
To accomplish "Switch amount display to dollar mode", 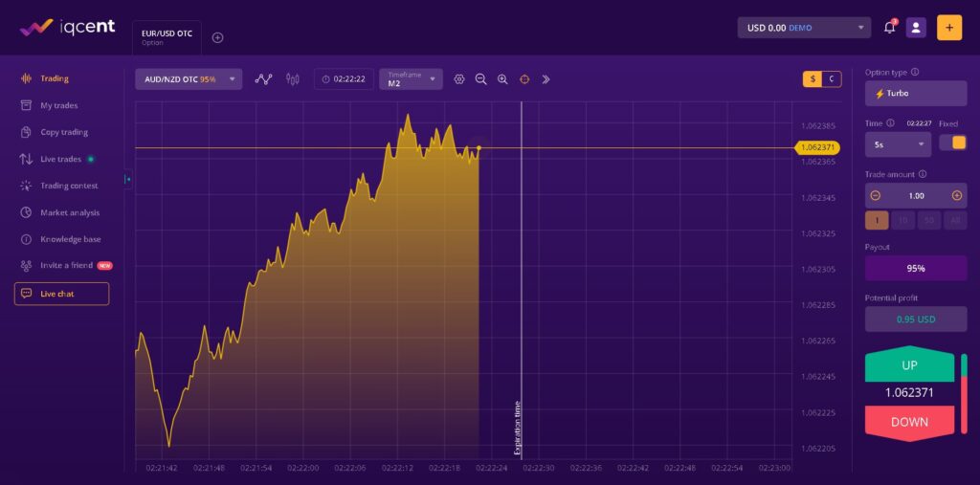I will click(x=813, y=79).
